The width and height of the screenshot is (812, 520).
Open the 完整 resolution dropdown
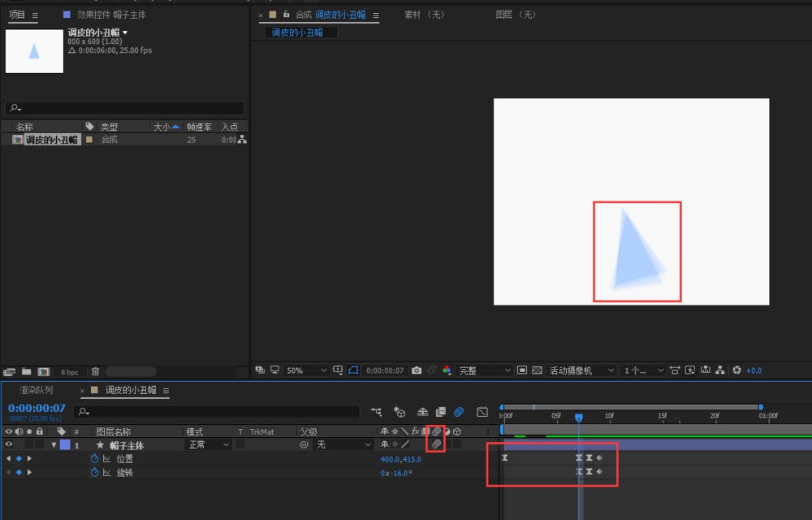[485, 370]
